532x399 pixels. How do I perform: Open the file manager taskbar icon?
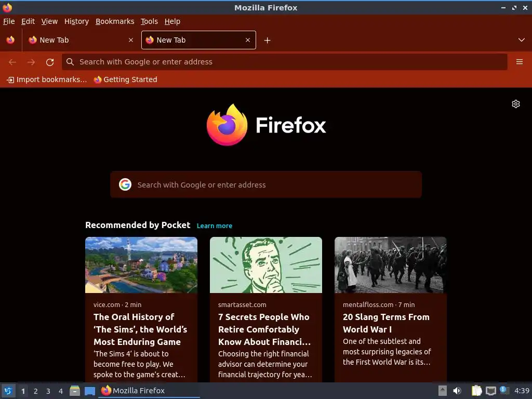75,391
